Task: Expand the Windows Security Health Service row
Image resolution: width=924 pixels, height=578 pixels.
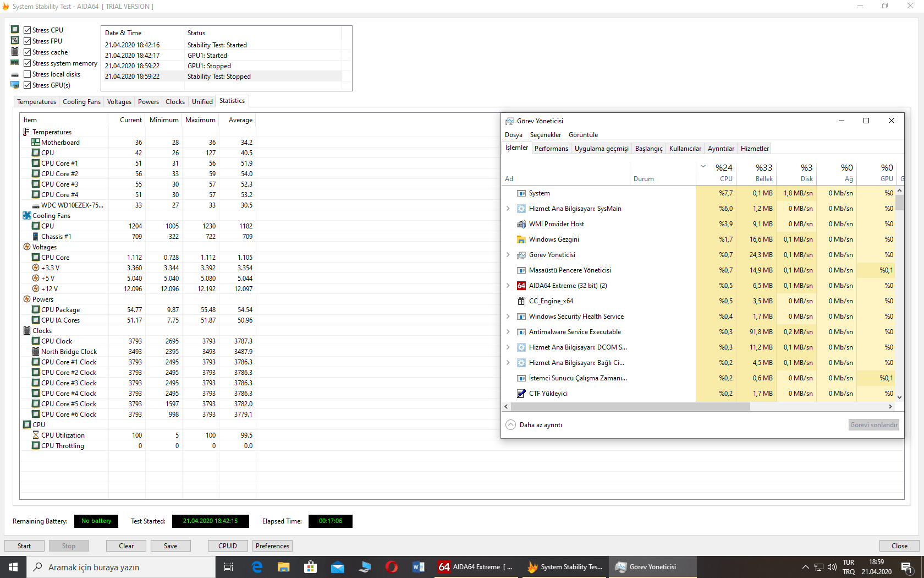Action: tap(508, 317)
